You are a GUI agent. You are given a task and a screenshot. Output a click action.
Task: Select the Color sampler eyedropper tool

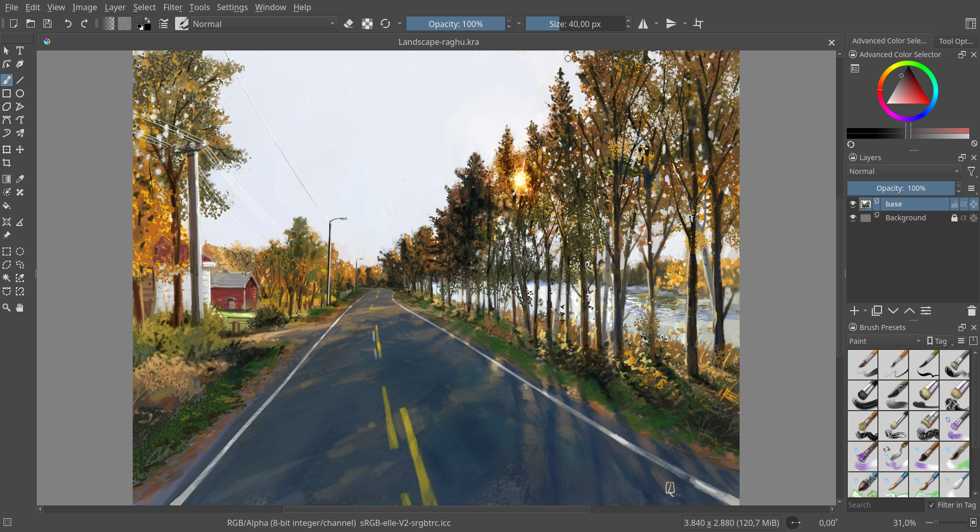click(20, 179)
